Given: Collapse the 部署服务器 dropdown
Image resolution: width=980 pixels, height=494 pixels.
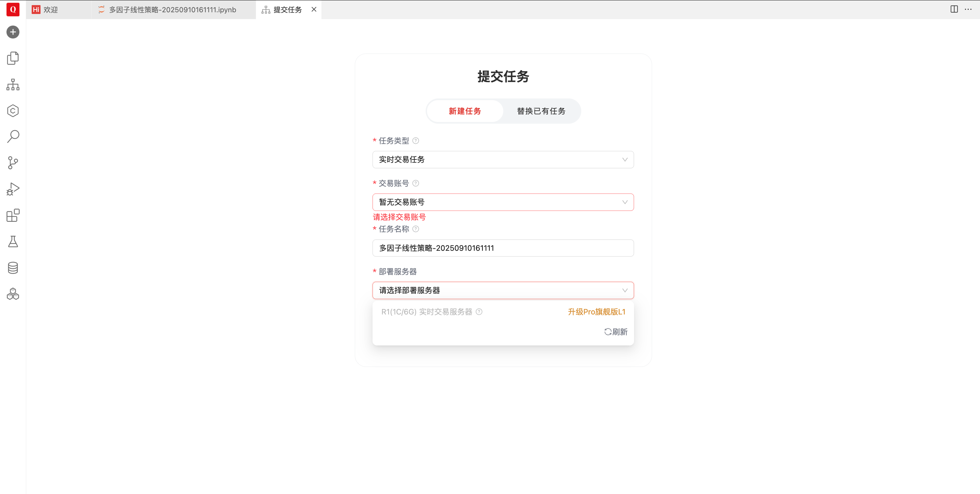Looking at the screenshot, I should (x=503, y=290).
